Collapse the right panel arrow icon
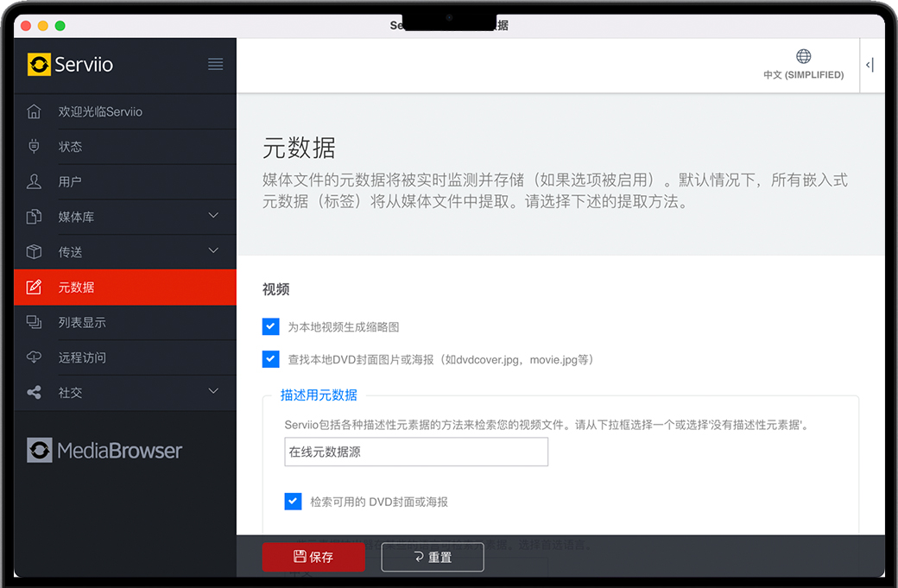 870,65
